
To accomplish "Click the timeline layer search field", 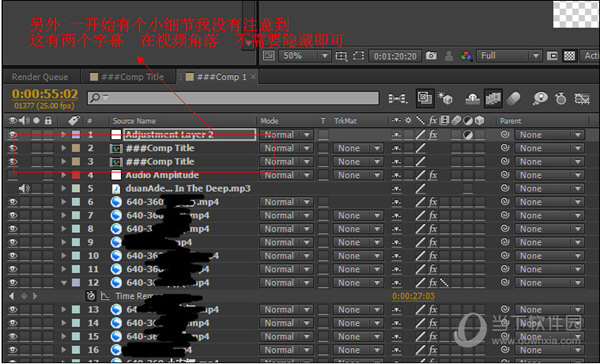I will point(233,98).
